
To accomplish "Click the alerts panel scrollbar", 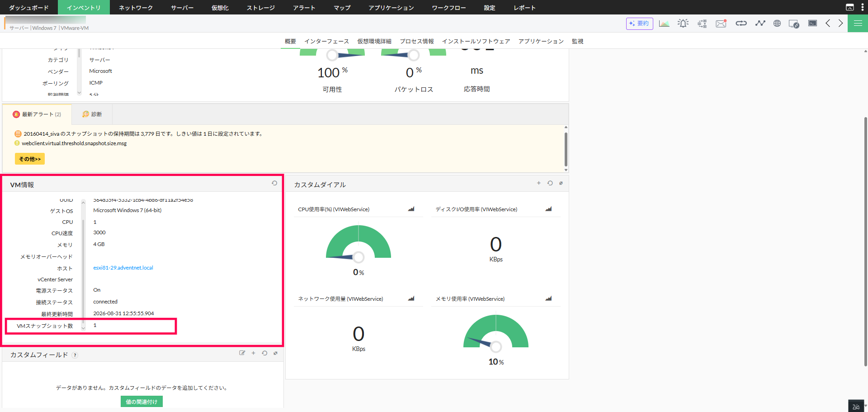I will point(566,149).
